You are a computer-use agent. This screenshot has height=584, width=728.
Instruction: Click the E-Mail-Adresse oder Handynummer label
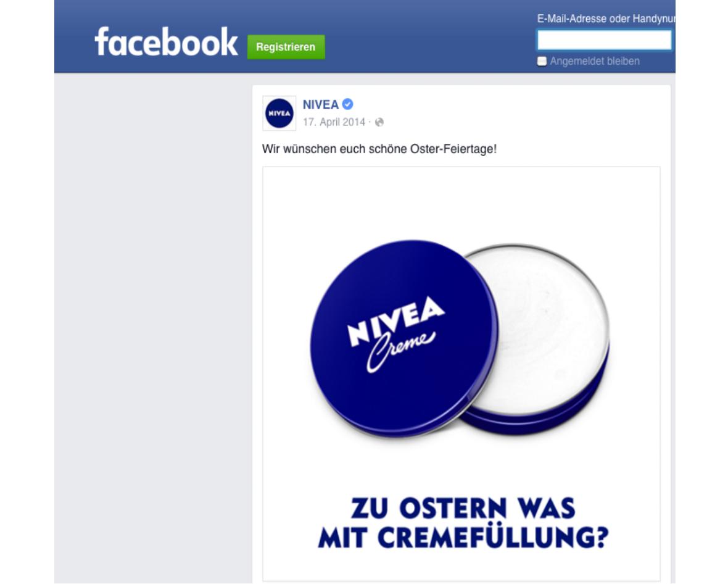606,19
